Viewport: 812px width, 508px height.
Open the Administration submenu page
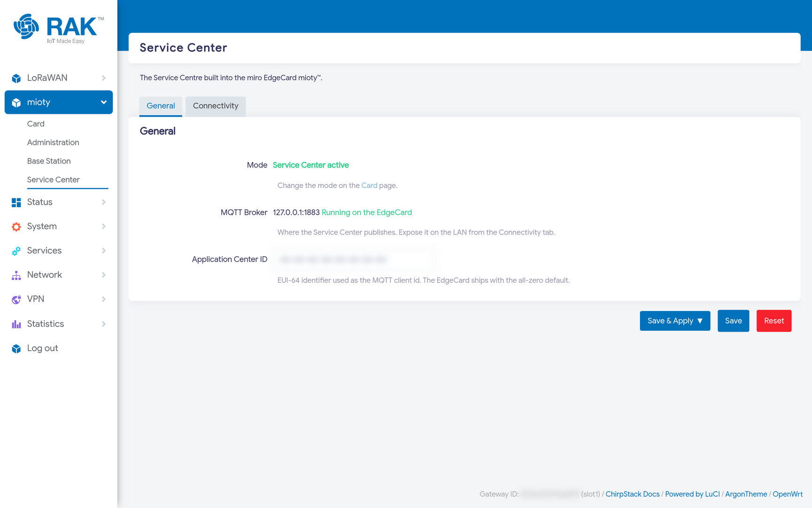[x=53, y=143]
